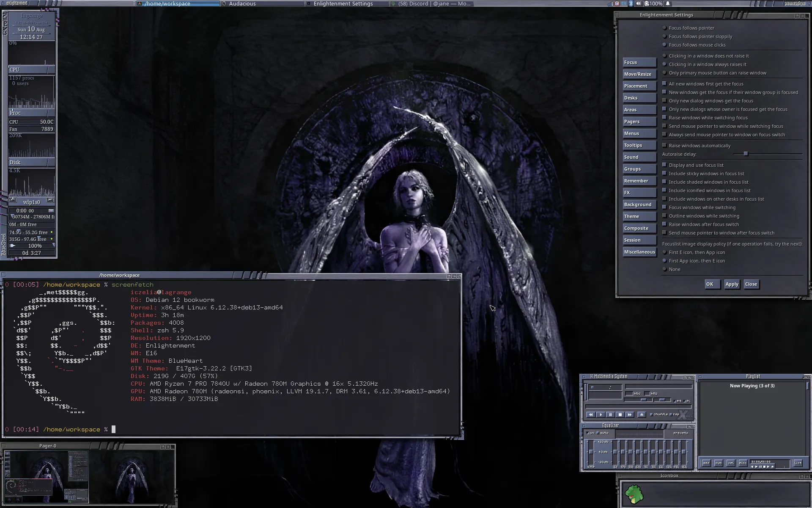This screenshot has height=508, width=812.
Task: Open the playlist misc menu
Action: pyautogui.click(x=743, y=463)
